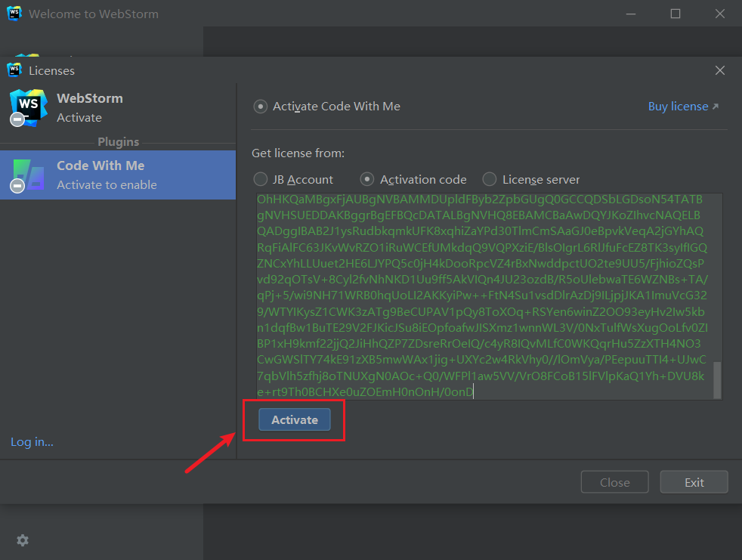742x560 pixels.
Task: Close the Licenses dialog with X
Action: point(720,70)
